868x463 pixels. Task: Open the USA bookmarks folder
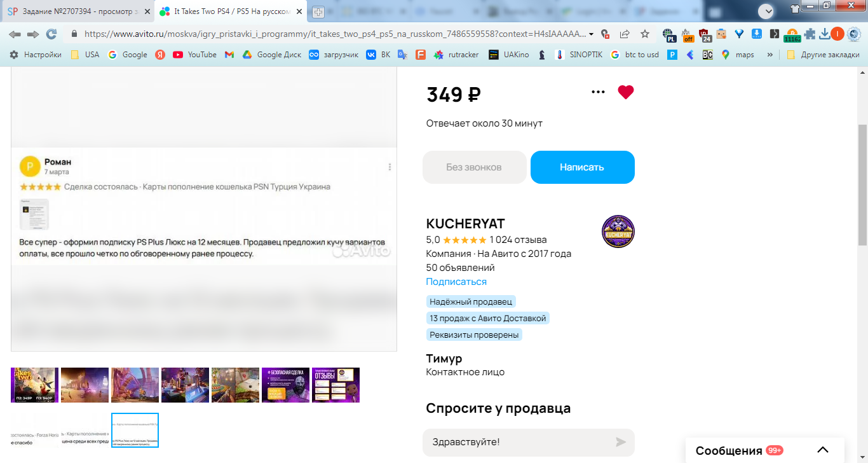point(85,55)
